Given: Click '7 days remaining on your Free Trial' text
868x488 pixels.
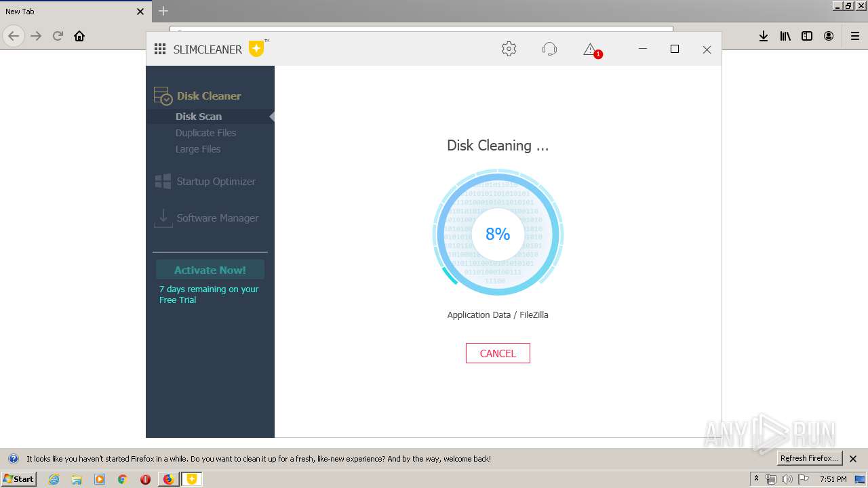Looking at the screenshot, I should (x=209, y=294).
